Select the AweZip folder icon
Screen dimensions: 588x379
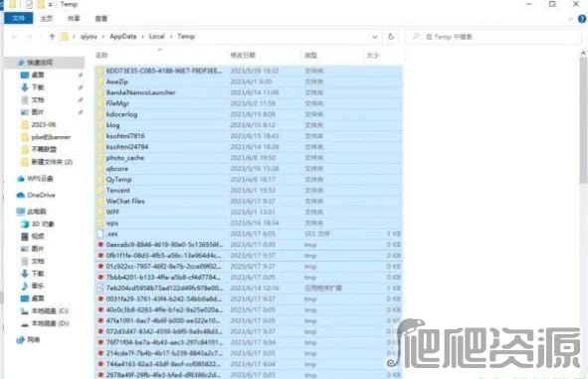click(99, 82)
